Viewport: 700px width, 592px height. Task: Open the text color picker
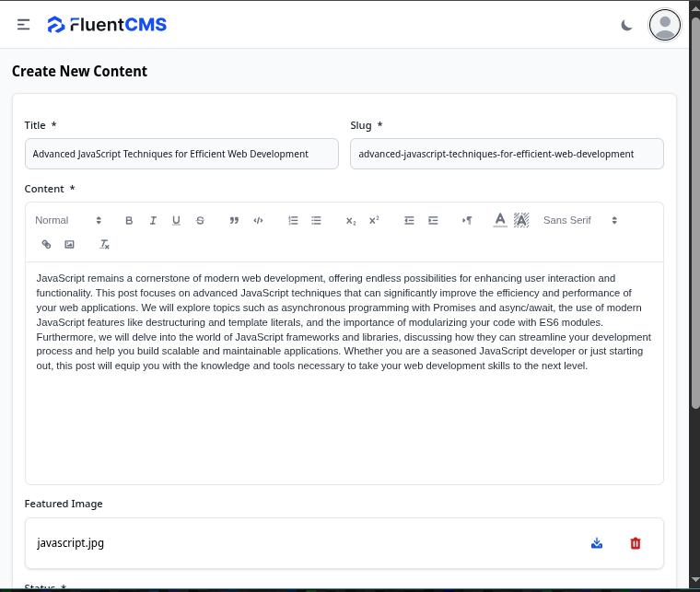500,220
